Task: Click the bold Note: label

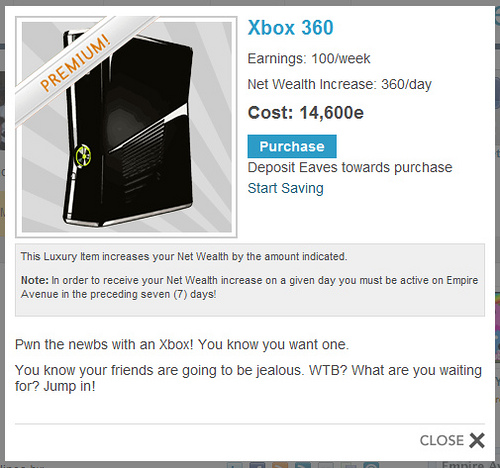Action: coord(35,280)
